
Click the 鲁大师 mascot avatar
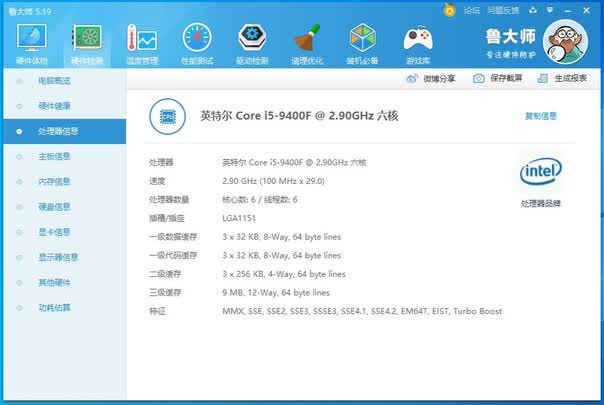coord(571,46)
